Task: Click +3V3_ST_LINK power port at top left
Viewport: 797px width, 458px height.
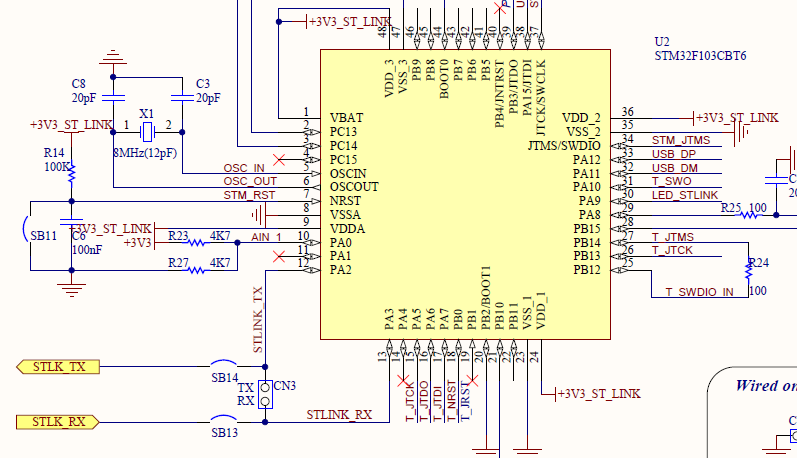Action: click(350, 22)
